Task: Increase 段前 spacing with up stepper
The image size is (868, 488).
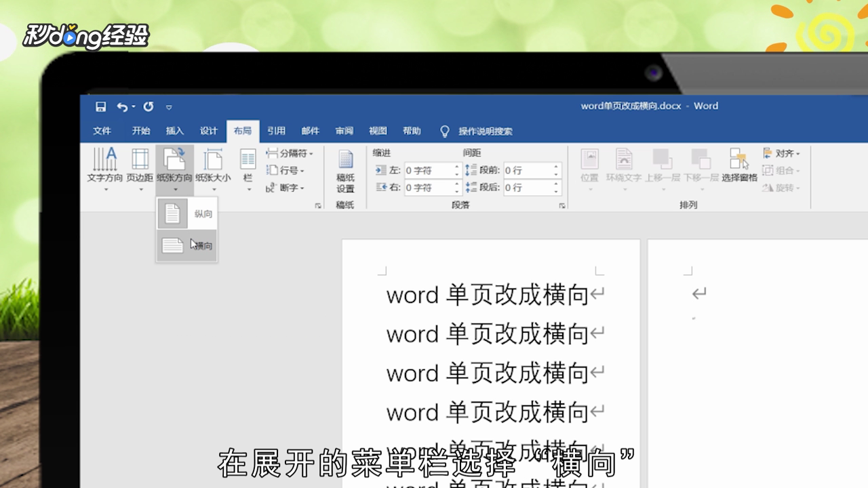Action: coord(557,167)
